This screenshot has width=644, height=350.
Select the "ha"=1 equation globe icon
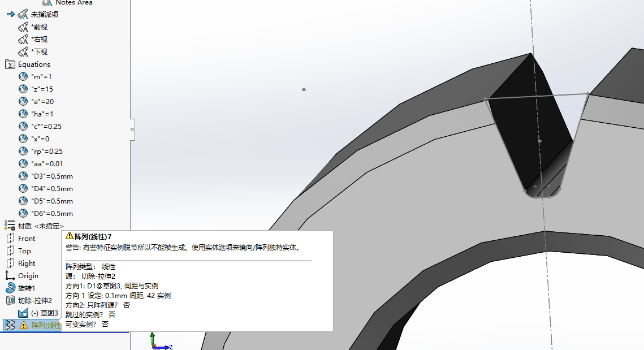click(x=23, y=114)
